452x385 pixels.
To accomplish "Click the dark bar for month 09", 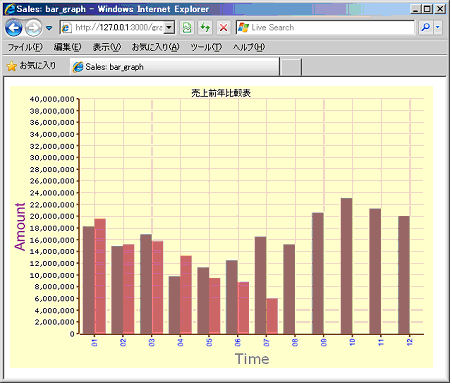I will coord(318,273).
